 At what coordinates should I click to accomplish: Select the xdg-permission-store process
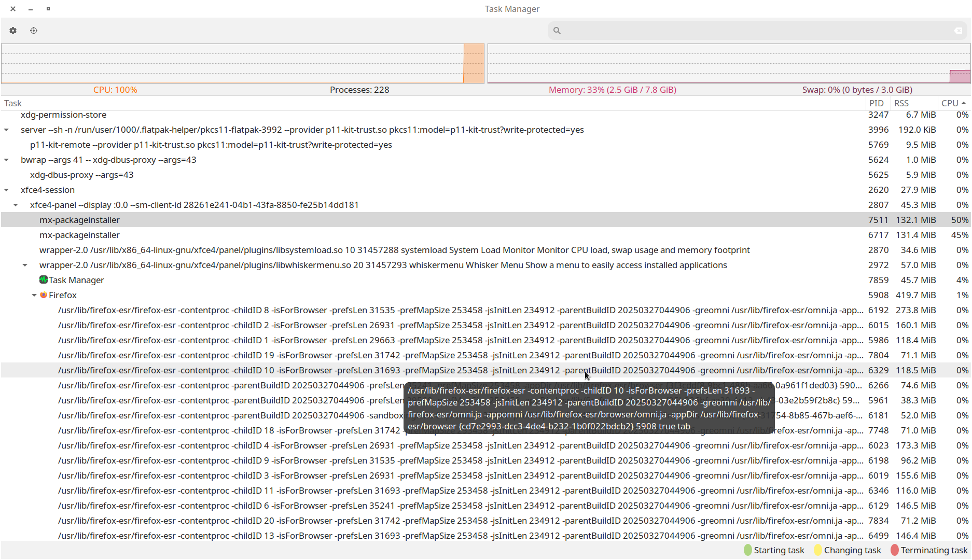pyautogui.click(x=485, y=115)
